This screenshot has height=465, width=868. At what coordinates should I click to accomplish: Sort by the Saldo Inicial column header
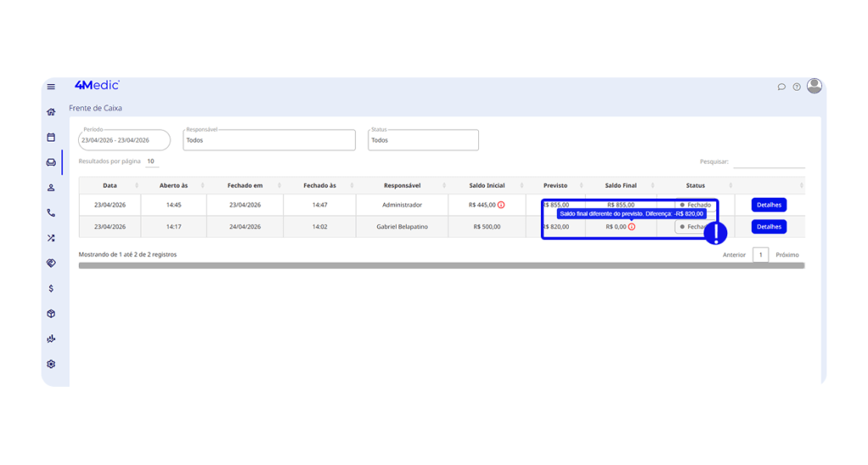[487, 185]
